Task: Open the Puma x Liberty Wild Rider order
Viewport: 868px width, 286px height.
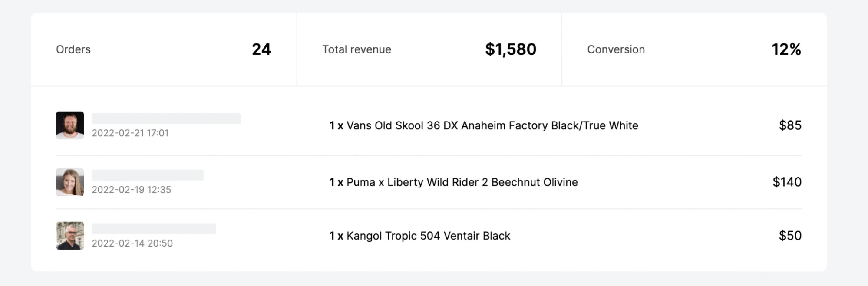Action: (x=453, y=182)
